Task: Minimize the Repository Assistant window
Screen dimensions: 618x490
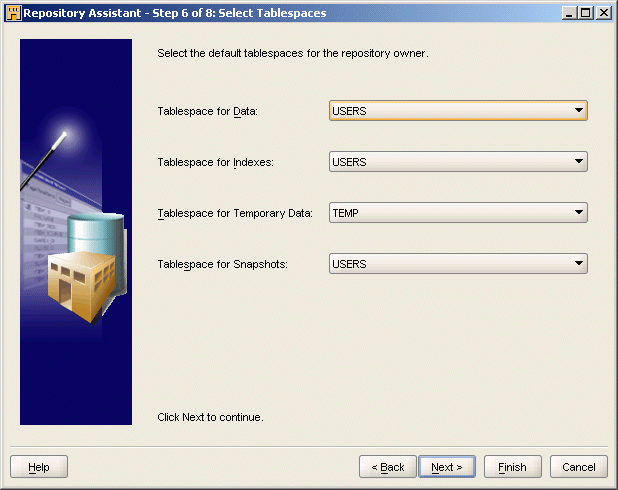Action: tap(569, 13)
